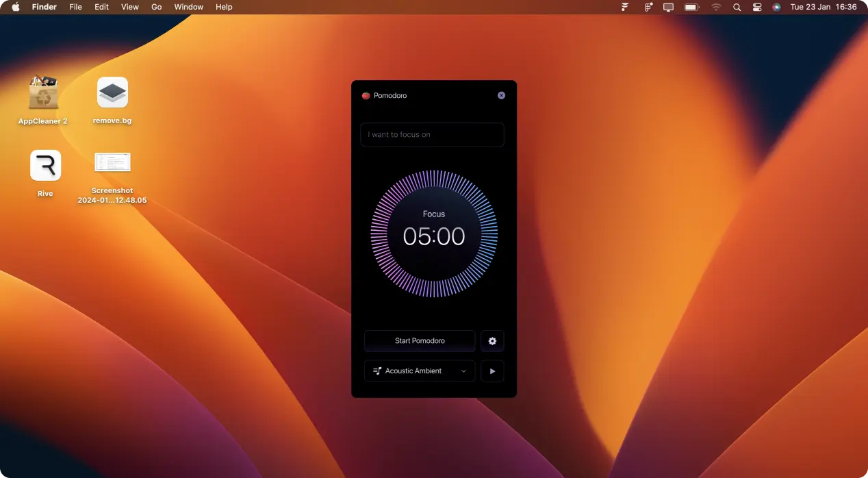Open the Apple menu
This screenshot has width=868, height=478.
pos(16,7)
